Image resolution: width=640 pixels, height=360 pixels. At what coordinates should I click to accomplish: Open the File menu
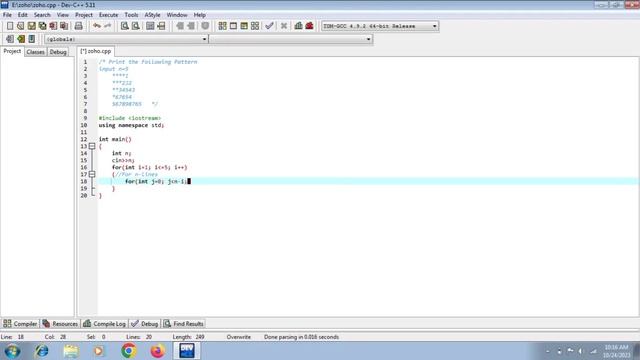coord(7,15)
